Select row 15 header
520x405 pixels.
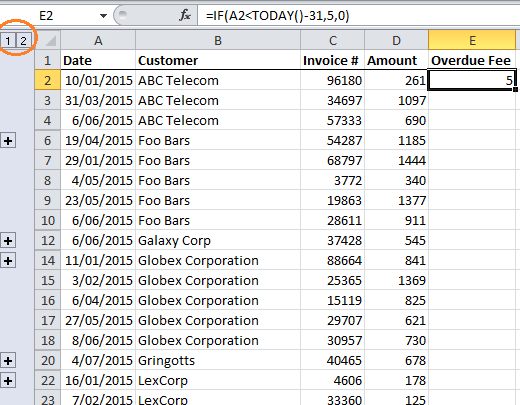point(48,280)
